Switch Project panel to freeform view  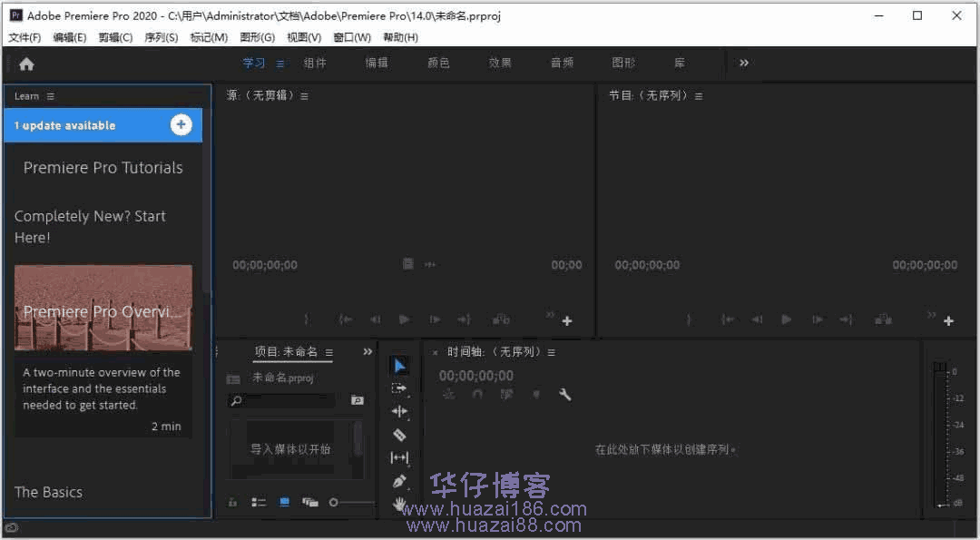click(x=310, y=502)
